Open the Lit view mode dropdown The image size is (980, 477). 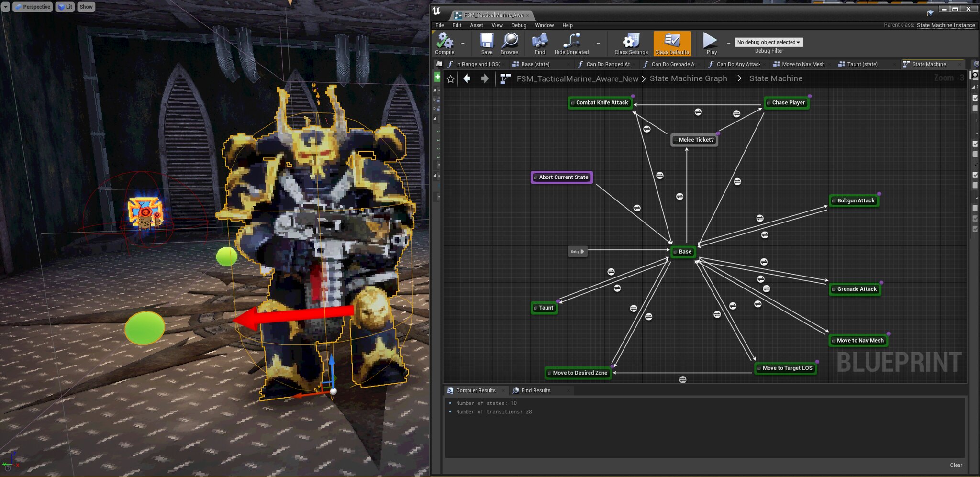[65, 7]
